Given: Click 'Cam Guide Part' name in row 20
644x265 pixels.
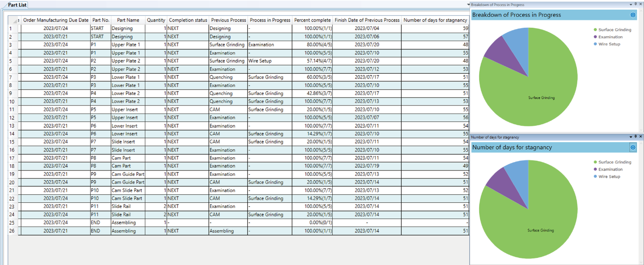Looking at the screenshot, I should pyautogui.click(x=128, y=182).
